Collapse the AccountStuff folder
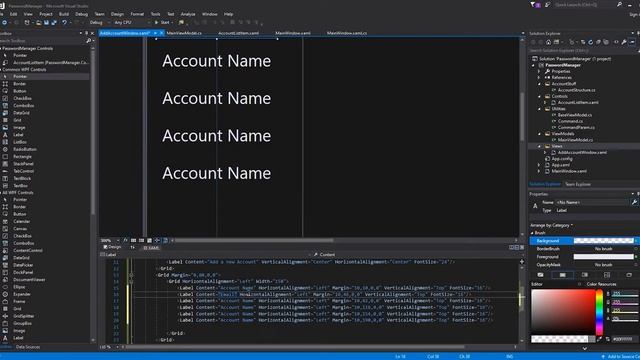This screenshot has height=360, width=640. [x=540, y=84]
